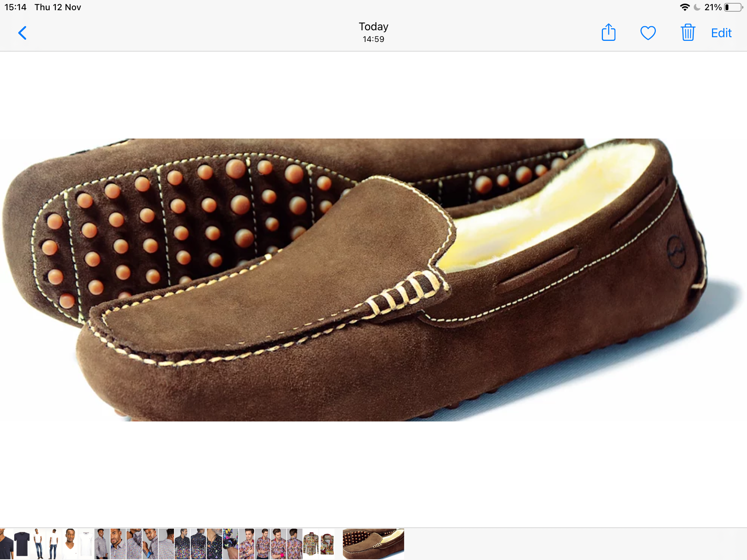Screen dimensions: 747x560
Task: Select the paisley shirt back-view thumbnail
Action: pyautogui.click(x=295, y=544)
